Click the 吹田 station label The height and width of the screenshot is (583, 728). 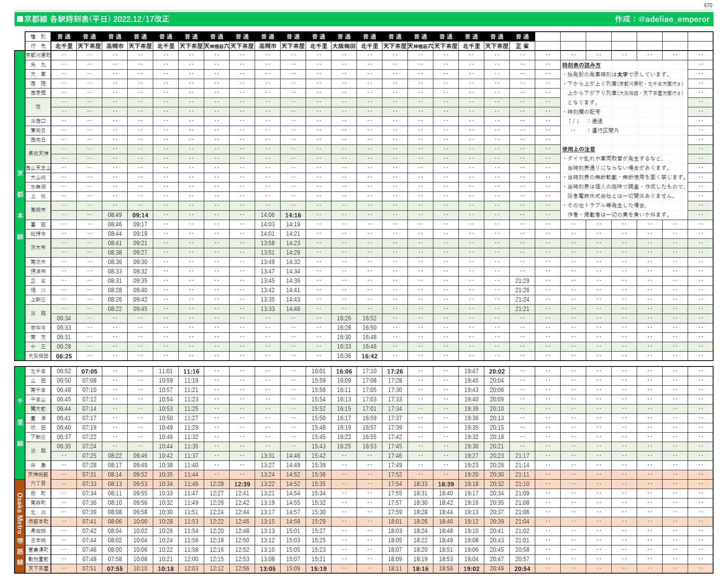pyautogui.click(x=38, y=428)
